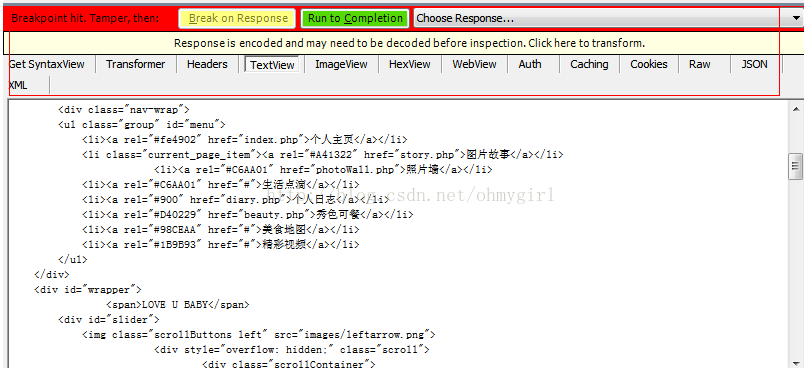The height and width of the screenshot is (368, 804).
Task: Click the line containing href="photoWall.php"
Action: [x=323, y=170]
